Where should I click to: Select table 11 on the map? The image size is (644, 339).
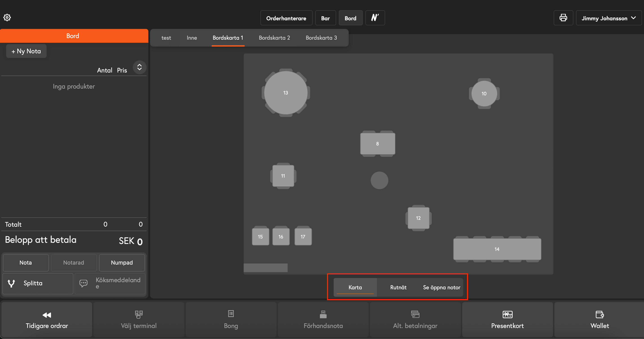click(x=283, y=176)
